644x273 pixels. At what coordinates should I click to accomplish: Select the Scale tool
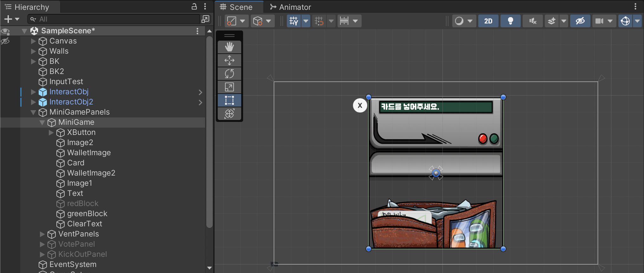click(x=229, y=87)
